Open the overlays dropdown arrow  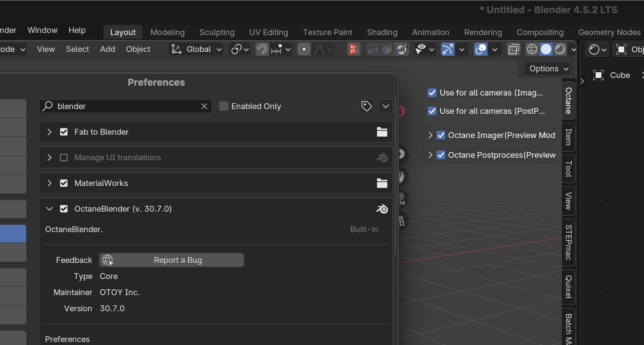pos(495,49)
